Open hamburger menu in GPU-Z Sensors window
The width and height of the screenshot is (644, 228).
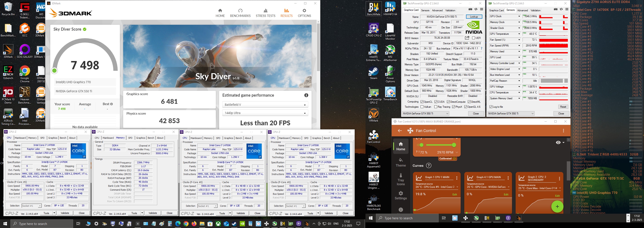click(x=567, y=10)
